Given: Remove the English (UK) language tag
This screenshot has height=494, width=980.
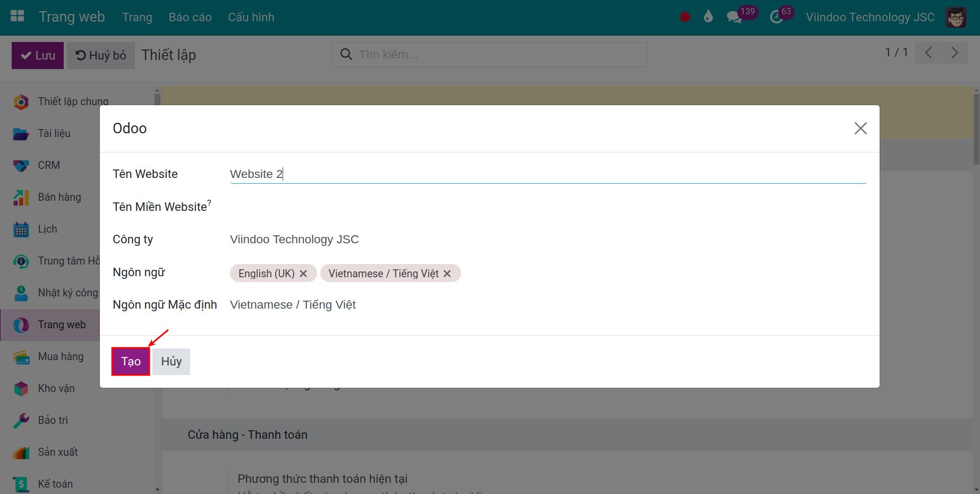Looking at the screenshot, I should pos(303,274).
